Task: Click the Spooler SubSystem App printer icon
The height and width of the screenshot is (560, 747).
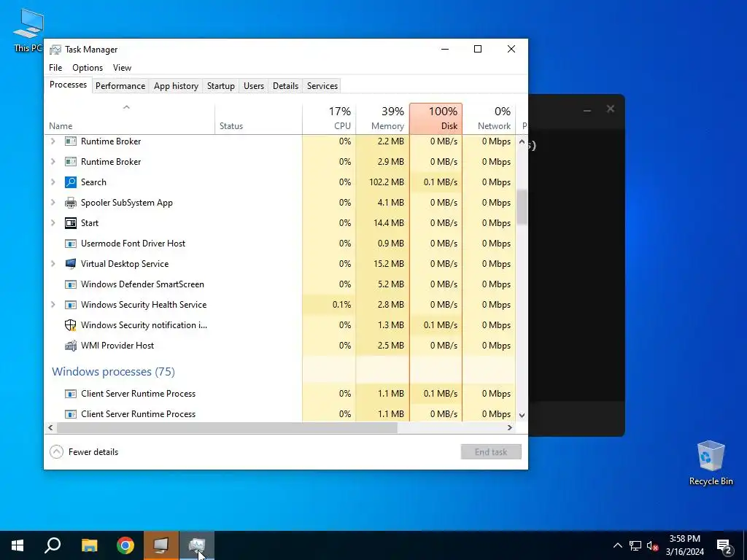Action: tap(71, 203)
